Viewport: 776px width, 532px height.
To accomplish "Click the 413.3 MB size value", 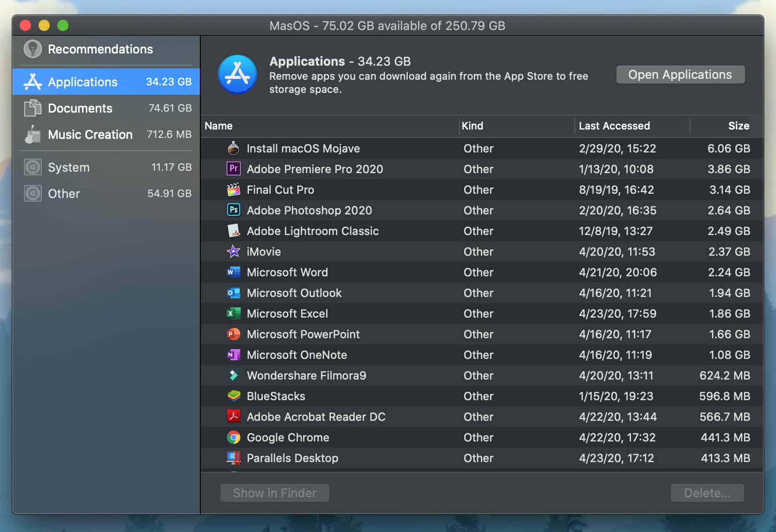I will click(x=725, y=458).
